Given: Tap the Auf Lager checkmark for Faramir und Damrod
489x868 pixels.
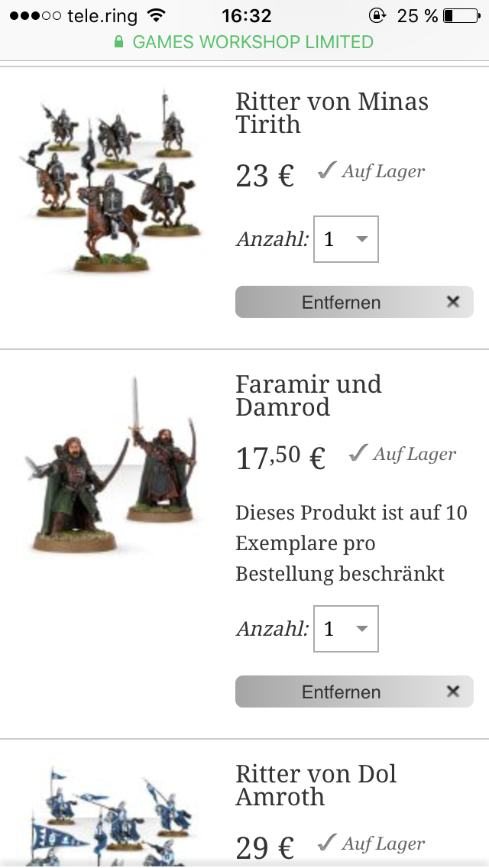Looking at the screenshot, I should (358, 453).
